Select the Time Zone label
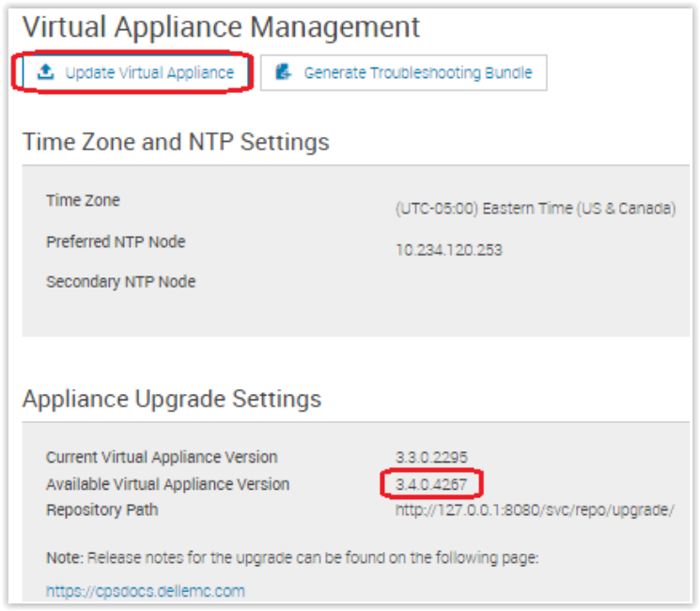This screenshot has height=611, width=700. (x=83, y=200)
